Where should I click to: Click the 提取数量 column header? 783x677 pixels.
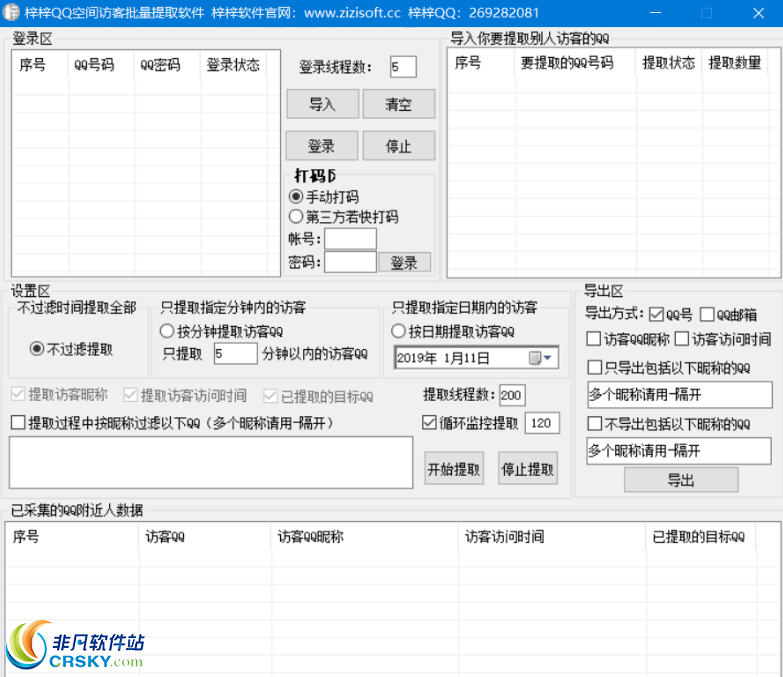coord(735,63)
